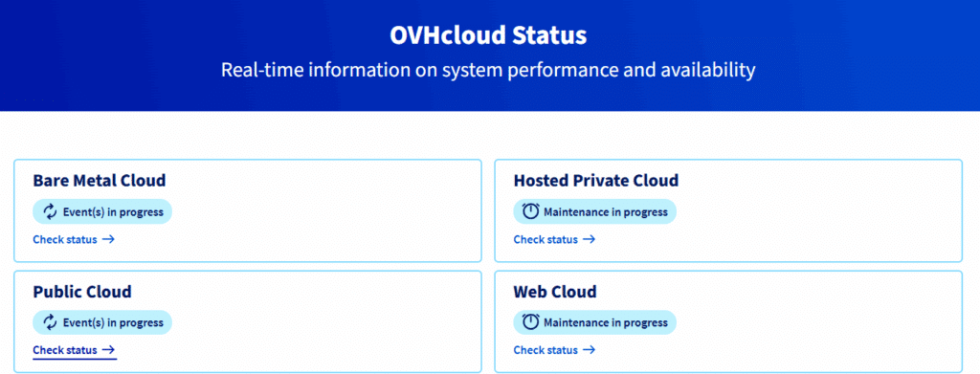Open Check status link under Bare Metal Cloud

click(x=74, y=239)
